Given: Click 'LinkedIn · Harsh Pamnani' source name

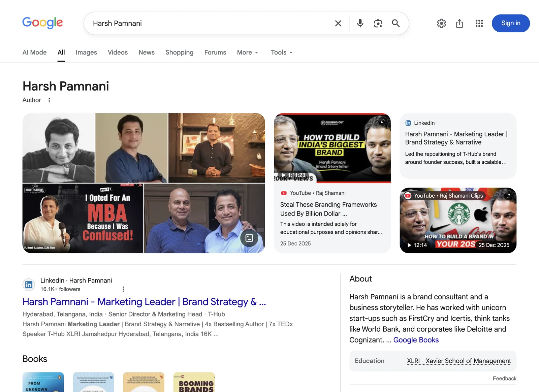Looking at the screenshot, I should point(76,280).
